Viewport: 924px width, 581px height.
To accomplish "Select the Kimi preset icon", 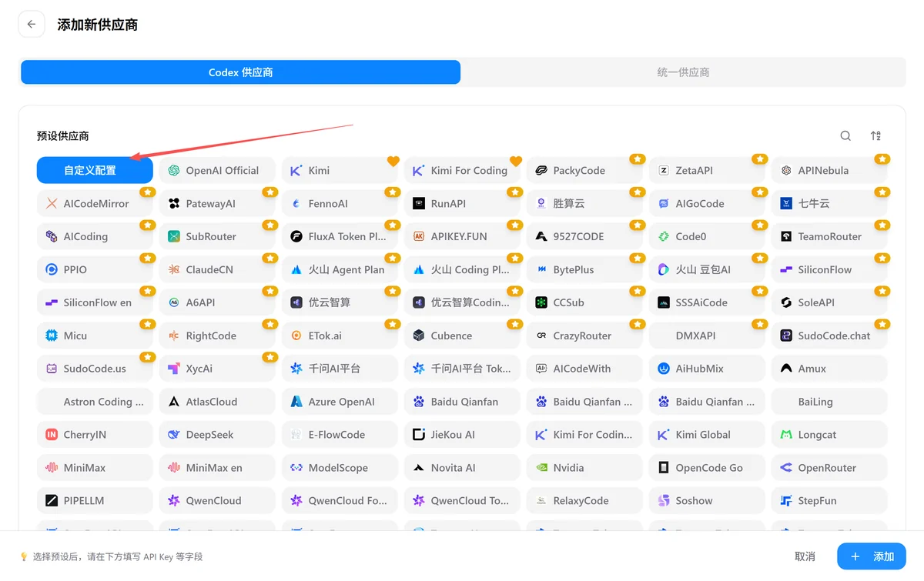I will tap(296, 171).
